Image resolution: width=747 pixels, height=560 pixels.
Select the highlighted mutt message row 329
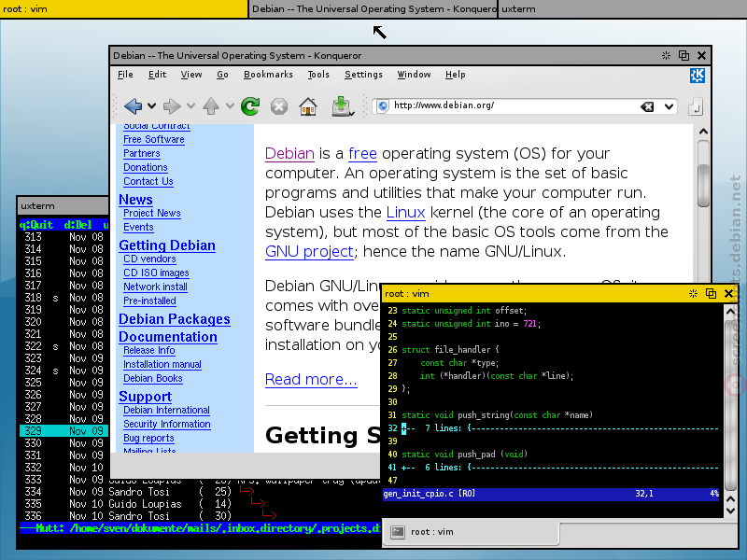point(63,431)
